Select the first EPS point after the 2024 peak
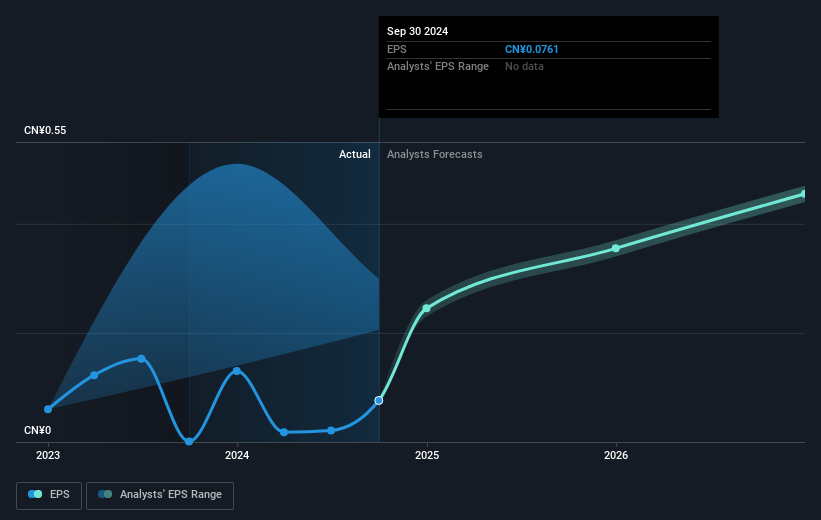The image size is (821, 520). pyautogui.click(x=284, y=432)
